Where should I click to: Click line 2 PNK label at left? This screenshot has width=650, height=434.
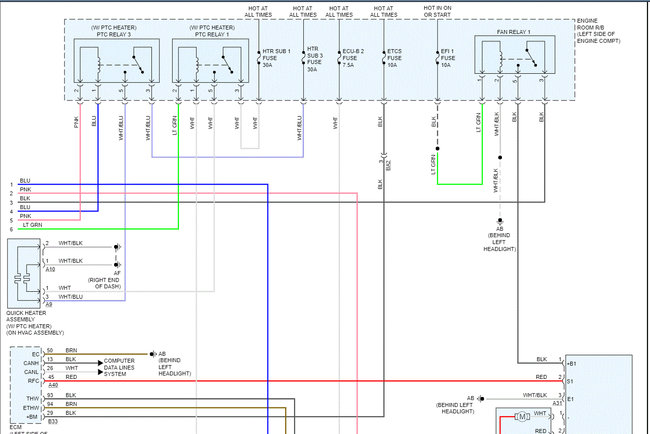(x=25, y=189)
